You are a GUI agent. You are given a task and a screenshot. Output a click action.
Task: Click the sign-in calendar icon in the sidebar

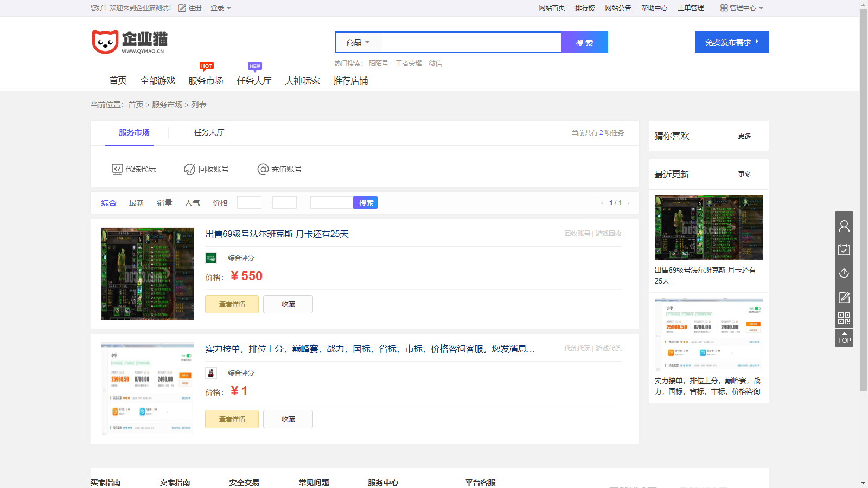[x=844, y=249]
